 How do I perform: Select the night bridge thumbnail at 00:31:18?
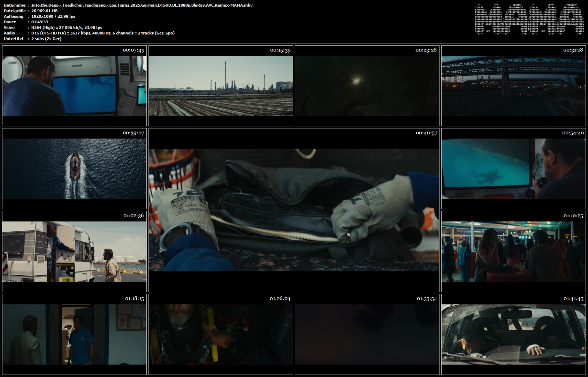pos(513,86)
